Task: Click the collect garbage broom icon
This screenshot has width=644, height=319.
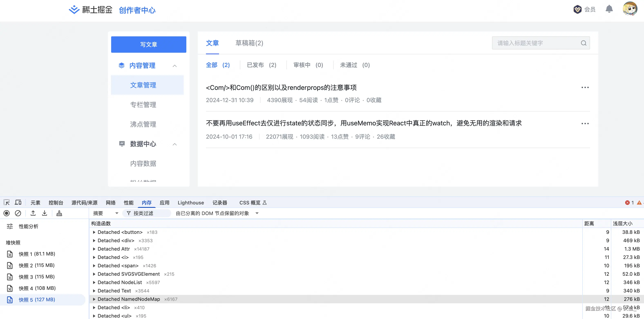Action: [x=59, y=213]
